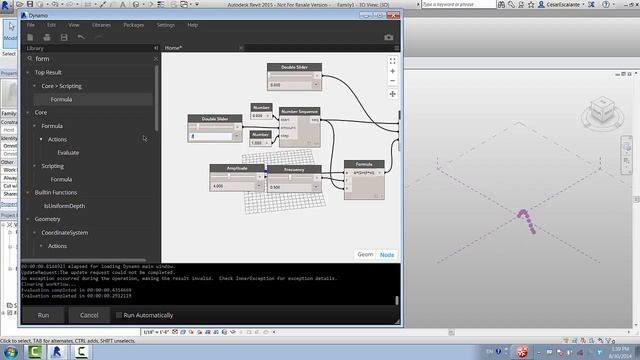Open the Settings menu in Dynamo
Screen dimensions: 640x360
pyautogui.click(x=166, y=25)
